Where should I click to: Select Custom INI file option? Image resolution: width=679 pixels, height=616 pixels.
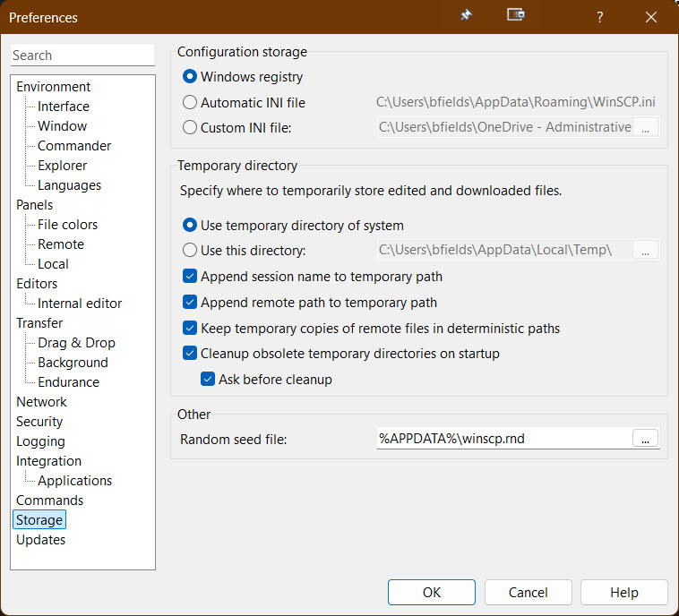pos(190,127)
